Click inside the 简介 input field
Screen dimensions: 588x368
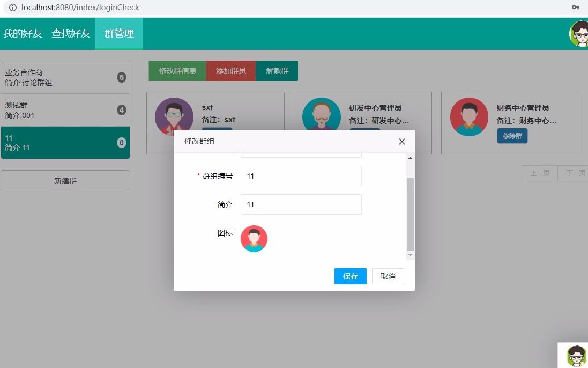click(x=301, y=204)
